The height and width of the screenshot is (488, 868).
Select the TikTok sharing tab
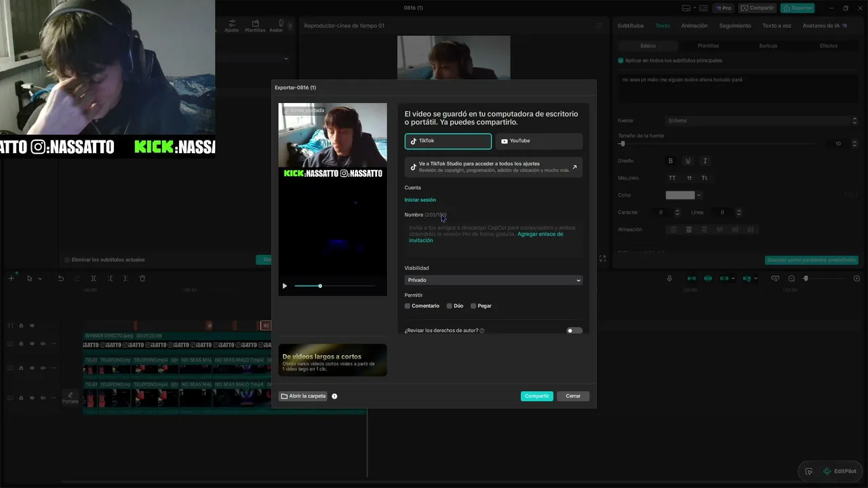click(x=448, y=141)
